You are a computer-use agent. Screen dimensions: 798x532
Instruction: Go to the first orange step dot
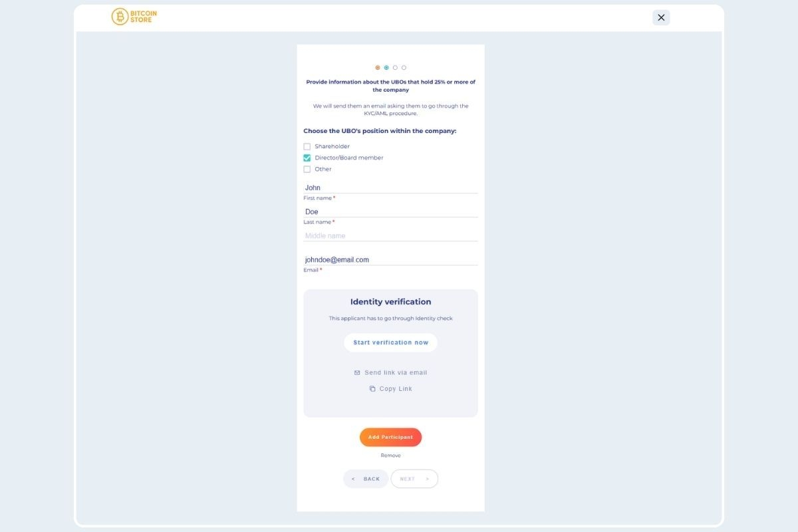click(x=378, y=68)
